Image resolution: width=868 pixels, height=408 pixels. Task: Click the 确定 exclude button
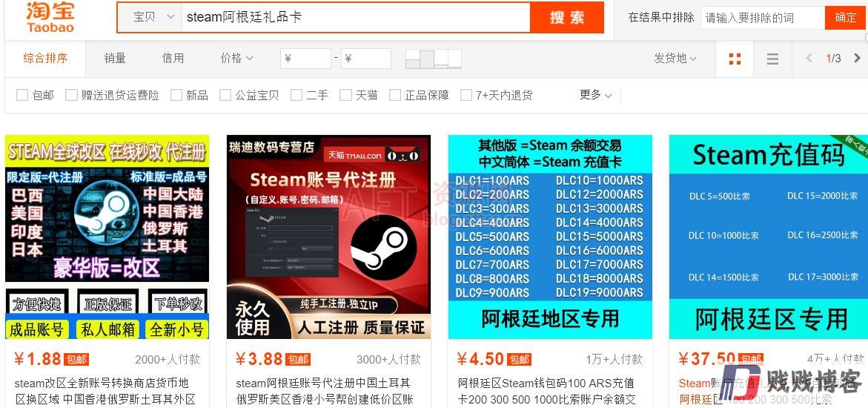pos(845,18)
